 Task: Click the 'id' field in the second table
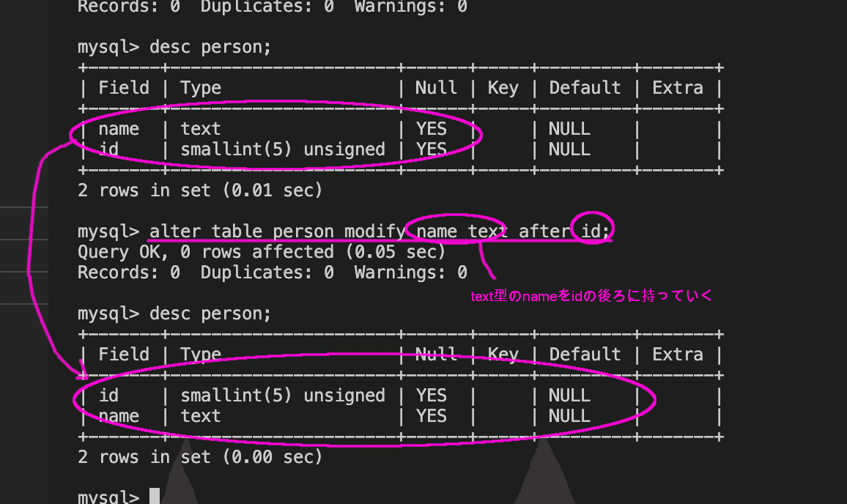click(x=108, y=396)
